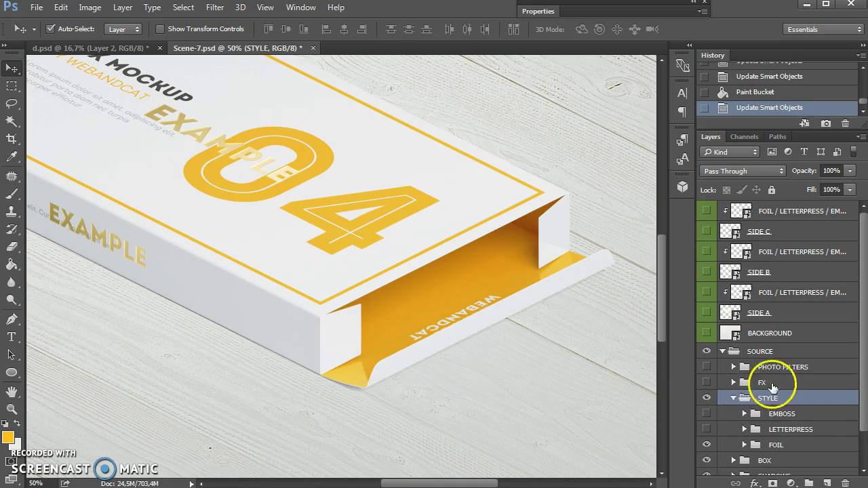Open the Pass Through blend mode dropdown

(x=743, y=171)
